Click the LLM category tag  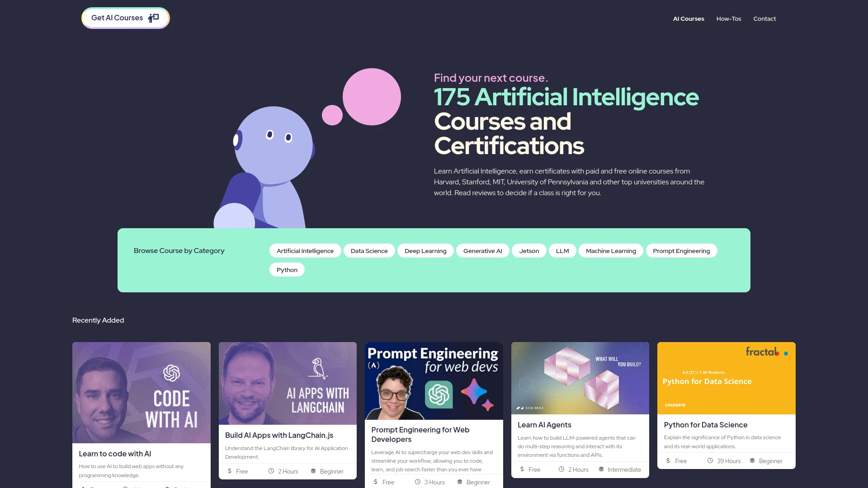[562, 250]
